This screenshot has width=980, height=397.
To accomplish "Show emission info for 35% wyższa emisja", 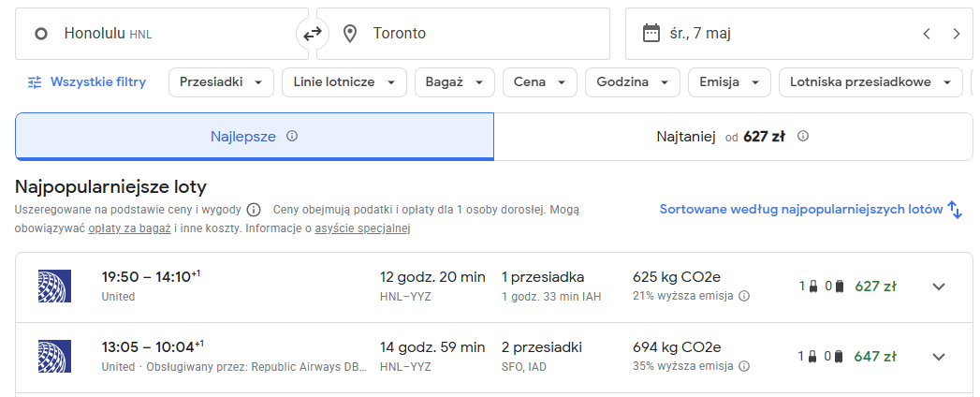I will [744, 366].
